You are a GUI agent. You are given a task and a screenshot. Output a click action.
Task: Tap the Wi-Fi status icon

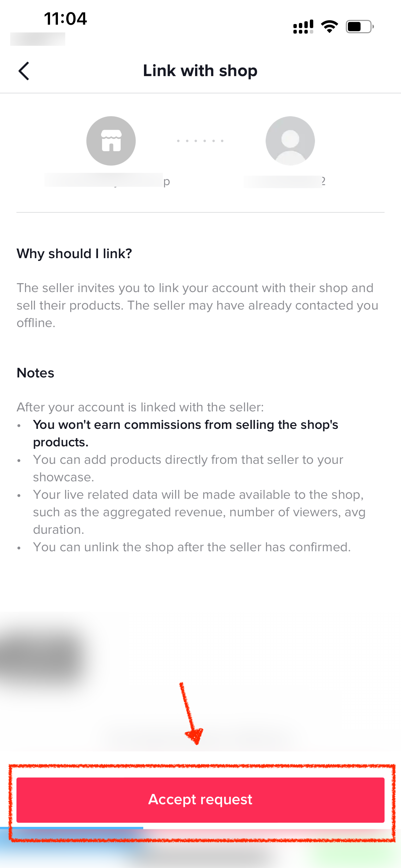tap(329, 26)
